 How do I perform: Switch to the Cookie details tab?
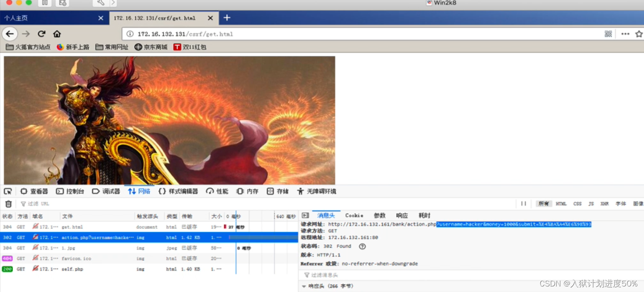[x=354, y=216]
